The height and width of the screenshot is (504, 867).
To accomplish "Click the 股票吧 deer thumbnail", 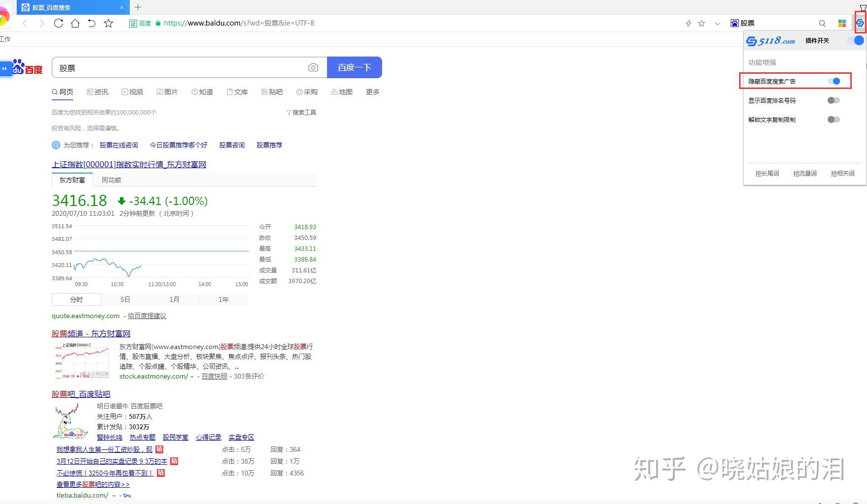I will coord(71,421).
